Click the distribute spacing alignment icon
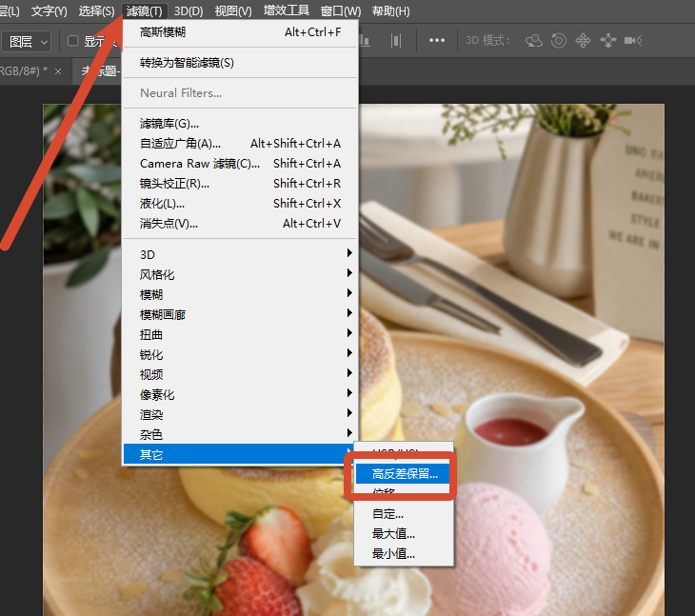This screenshot has height=616, width=695. [x=396, y=41]
